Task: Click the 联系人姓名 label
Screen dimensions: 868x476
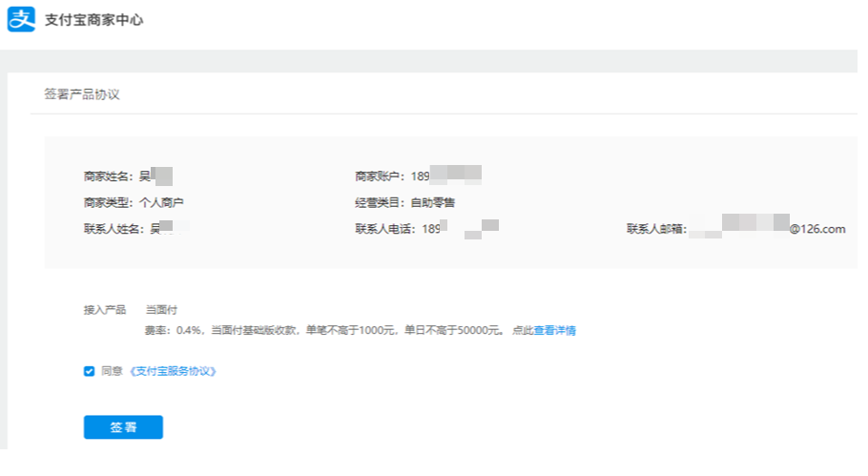Action: pyautogui.click(x=114, y=229)
